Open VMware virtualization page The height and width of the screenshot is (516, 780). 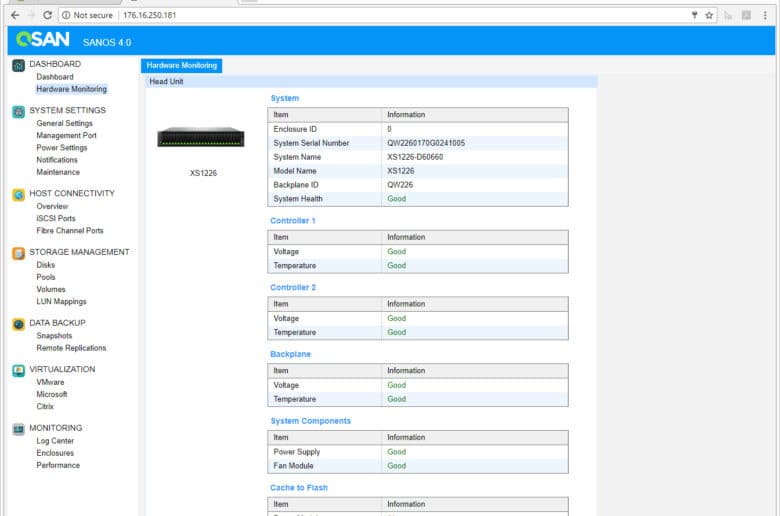click(x=50, y=382)
